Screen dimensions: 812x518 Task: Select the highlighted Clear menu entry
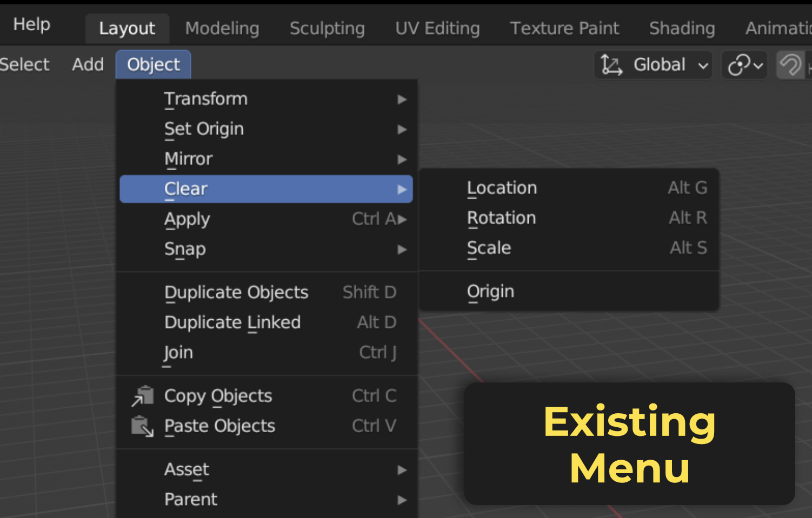pyautogui.click(x=267, y=189)
